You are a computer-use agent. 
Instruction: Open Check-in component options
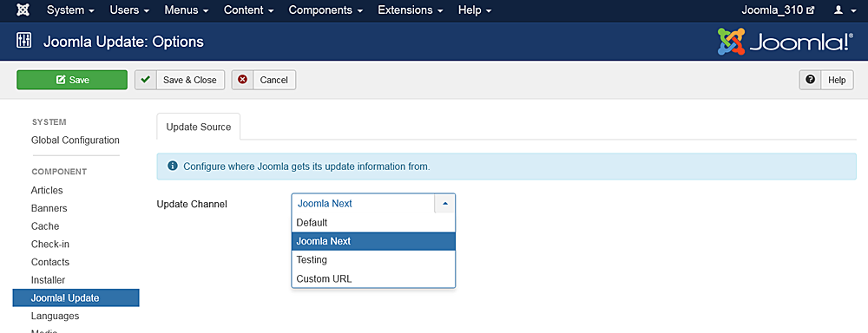pyautogui.click(x=50, y=244)
